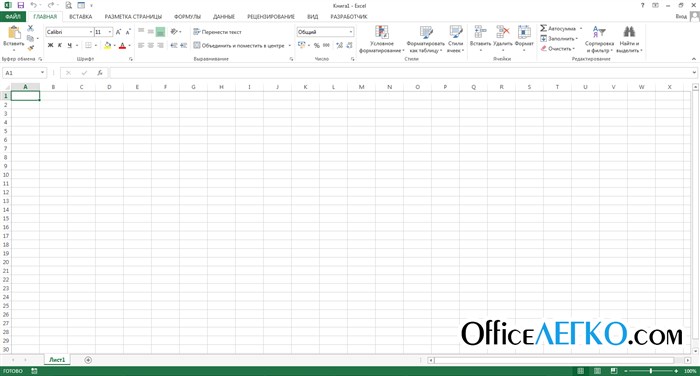Align cell text to the right
700x376 pixels.
(160, 45)
